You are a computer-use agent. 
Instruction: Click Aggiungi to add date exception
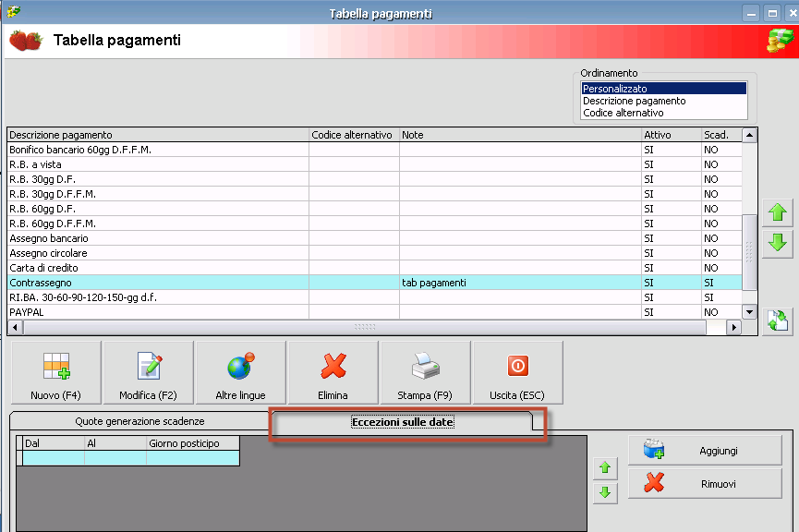pyautogui.click(x=705, y=451)
